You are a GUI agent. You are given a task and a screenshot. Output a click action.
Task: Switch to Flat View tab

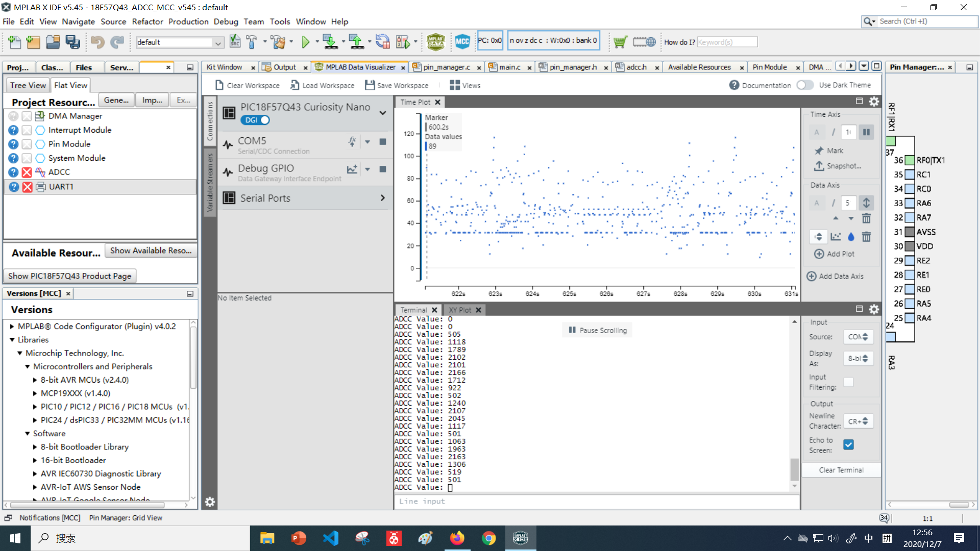[x=70, y=85]
